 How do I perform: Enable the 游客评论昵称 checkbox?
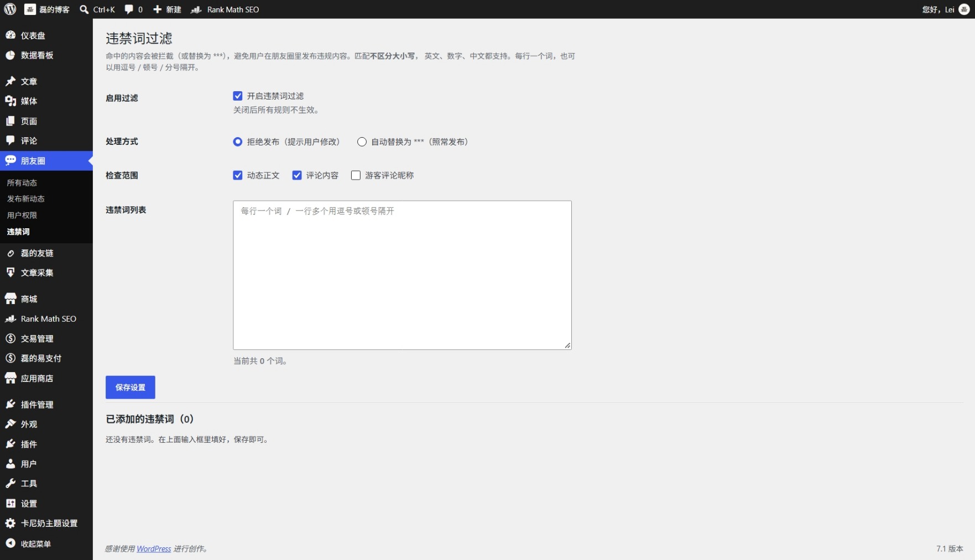pos(356,175)
